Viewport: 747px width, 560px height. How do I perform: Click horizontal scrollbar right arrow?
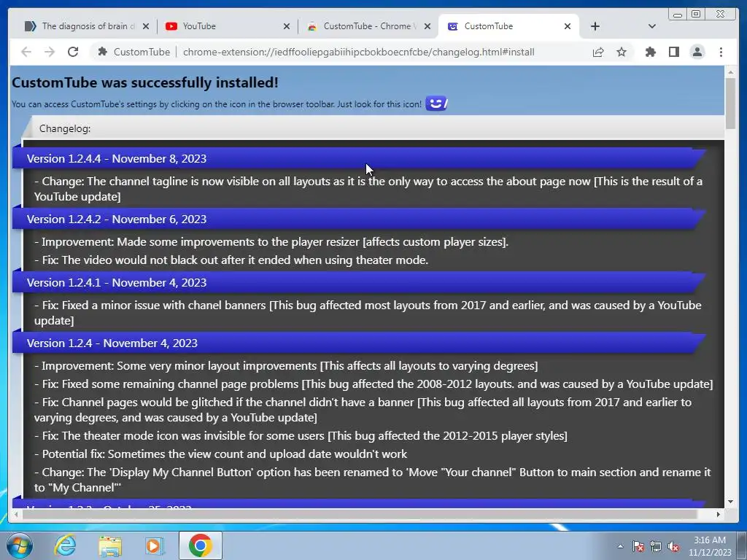[718, 514]
